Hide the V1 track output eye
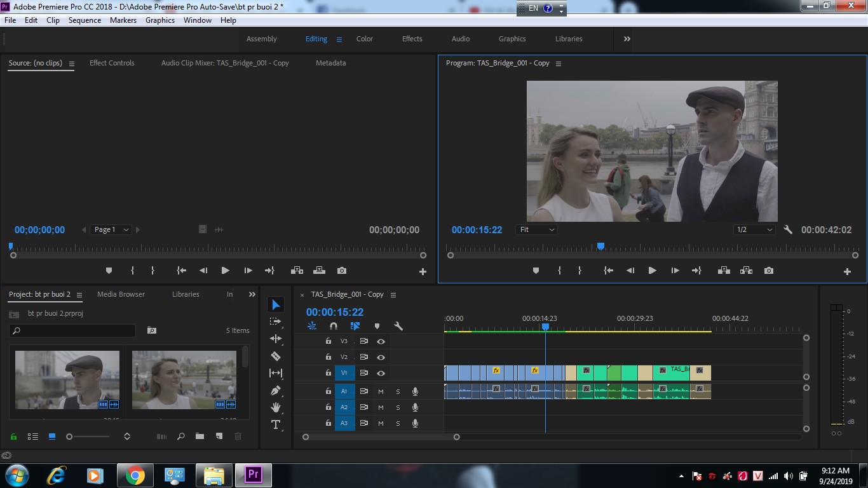This screenshot has width=868, height=488. 381,373
